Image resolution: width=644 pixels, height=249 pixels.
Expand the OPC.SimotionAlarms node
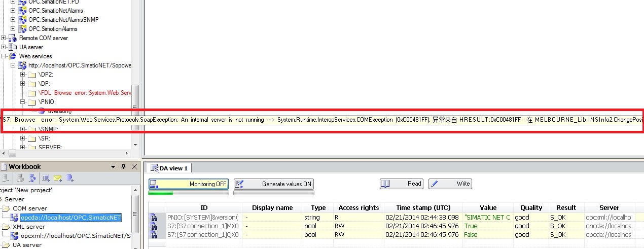tap(13, 29)
